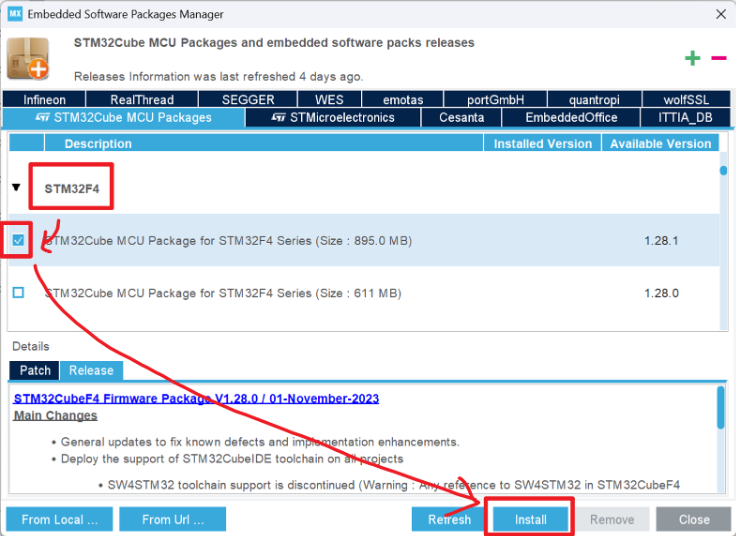This screenshot has width=736, height=536.
Task: Switch to the Patch details tab
Action: [x=35, y=370]
